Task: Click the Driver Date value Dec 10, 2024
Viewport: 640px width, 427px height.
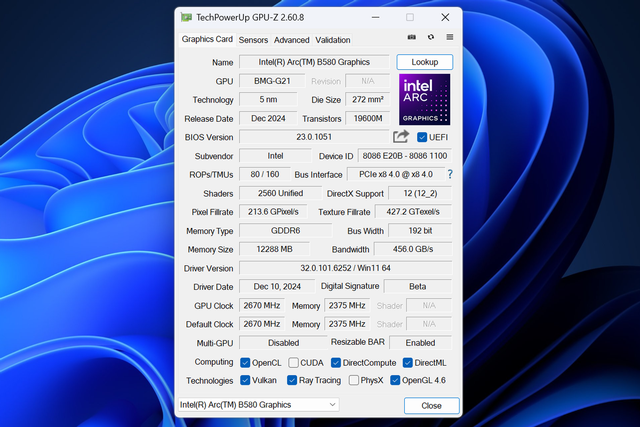Action: pyautogui.click(x=277, y=287)
